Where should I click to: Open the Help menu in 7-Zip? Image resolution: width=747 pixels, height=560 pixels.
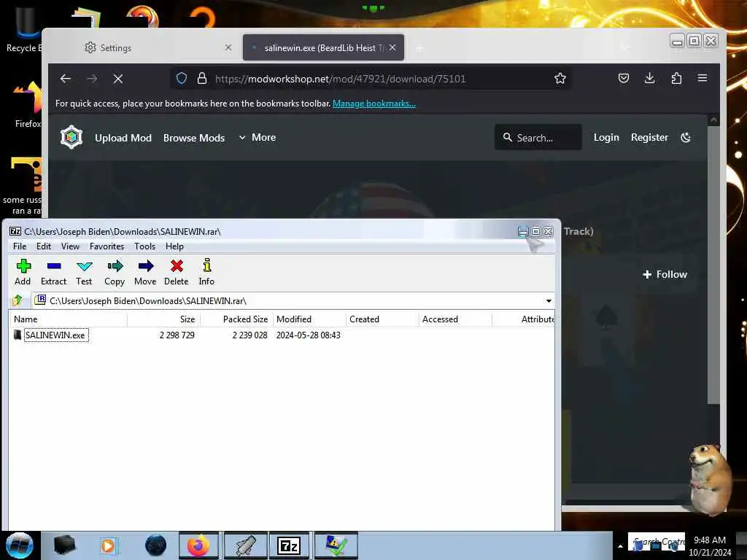pos(174,246)
